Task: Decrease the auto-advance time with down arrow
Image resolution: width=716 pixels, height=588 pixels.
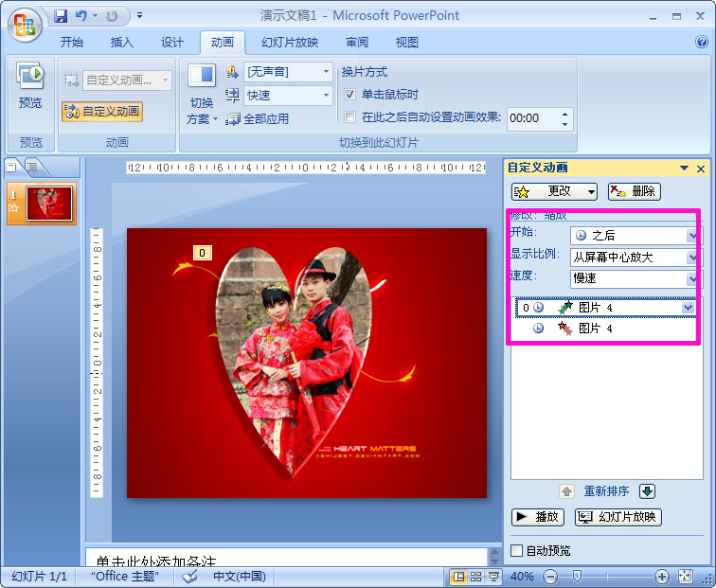Action: click(x=564, y=124)
